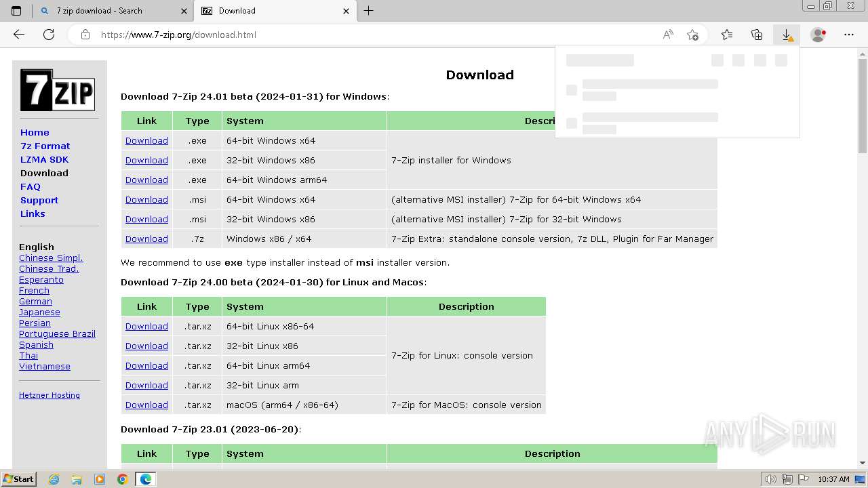Image resolution: width=868 pixels, height=488 pixels.
Task: Click the 7-ZIP logo image
Action: point(57,90)
